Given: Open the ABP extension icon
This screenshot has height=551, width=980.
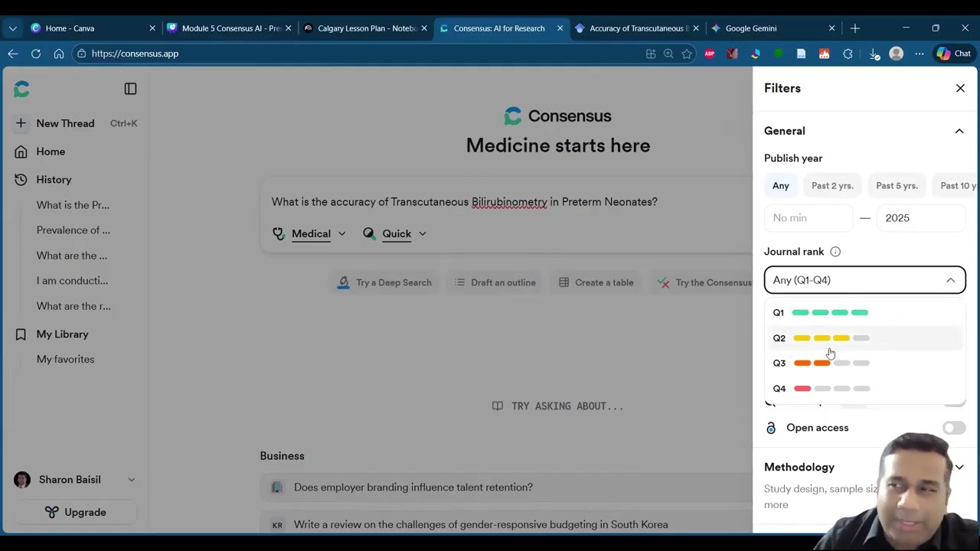Looking at the screenshot, I should point(710,54).
